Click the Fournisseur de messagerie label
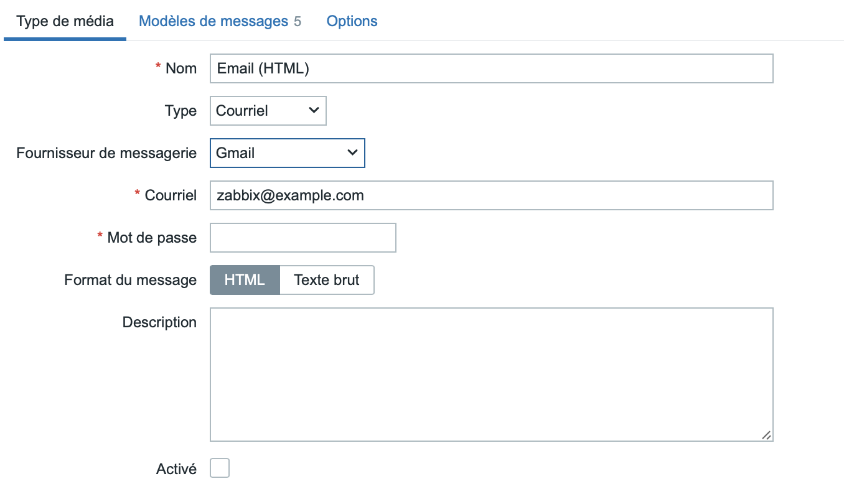844x504 pixels. [106, 153]
